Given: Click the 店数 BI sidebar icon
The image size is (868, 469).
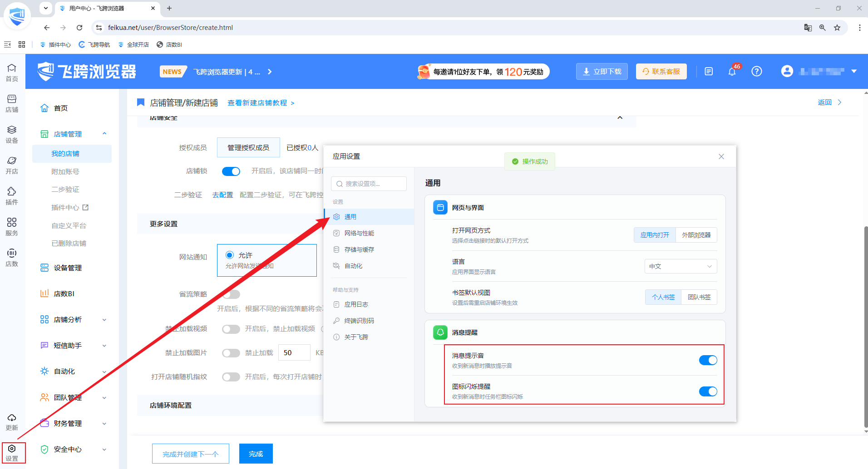Looking at the screenshot, I should [12, 258].
